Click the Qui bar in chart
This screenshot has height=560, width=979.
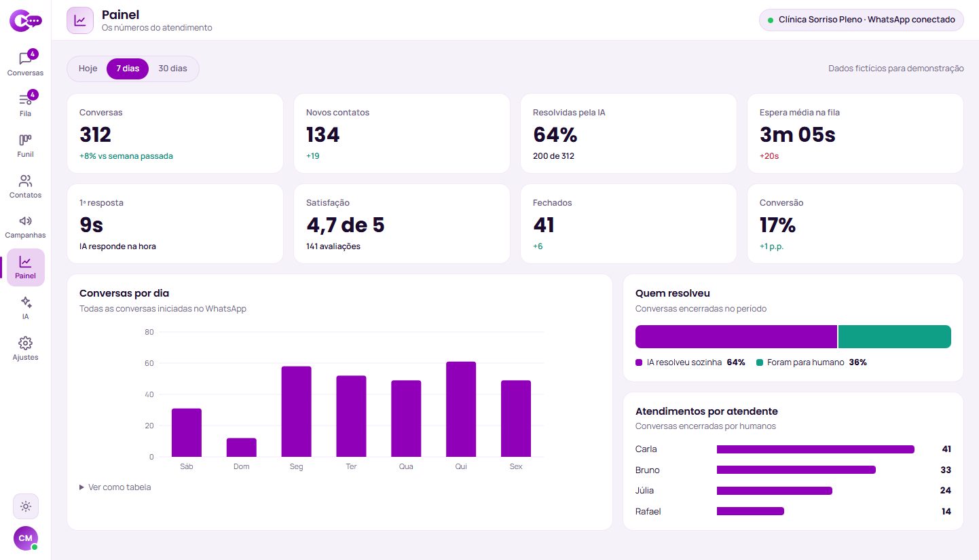point(461,409)
